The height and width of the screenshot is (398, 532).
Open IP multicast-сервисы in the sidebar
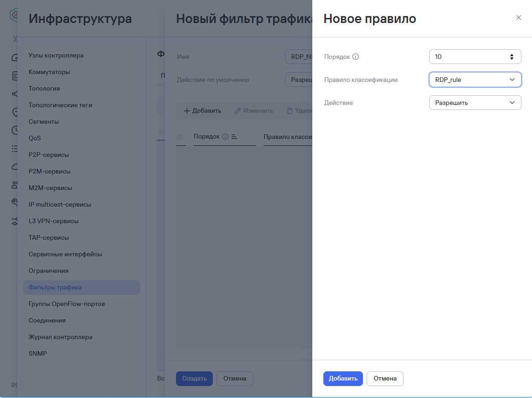coord(60,204)
